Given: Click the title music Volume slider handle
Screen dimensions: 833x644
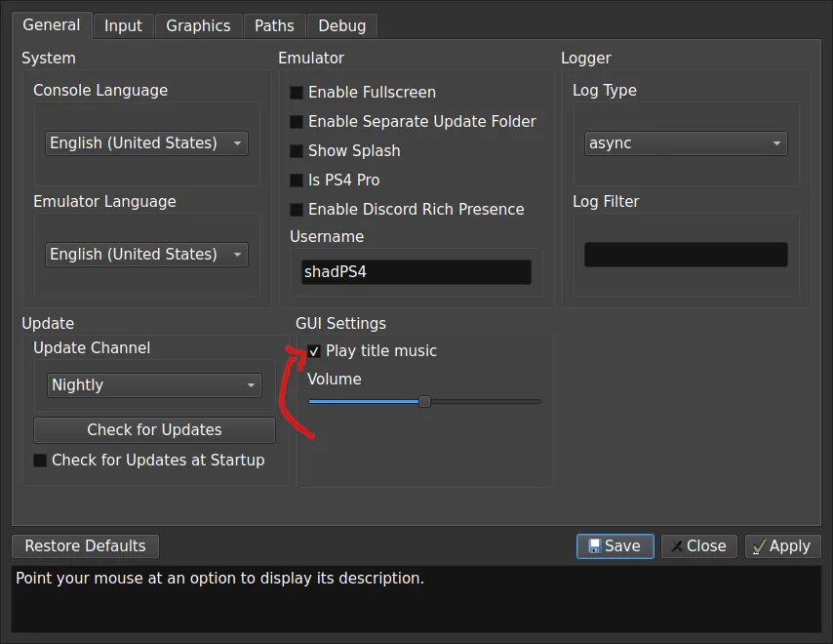Looking at the screenshot, I should [424, 402].
